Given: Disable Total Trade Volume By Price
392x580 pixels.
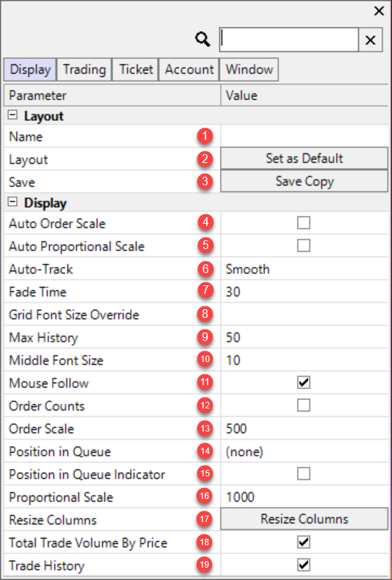Looking at the screenshot, I should (304, 542).
